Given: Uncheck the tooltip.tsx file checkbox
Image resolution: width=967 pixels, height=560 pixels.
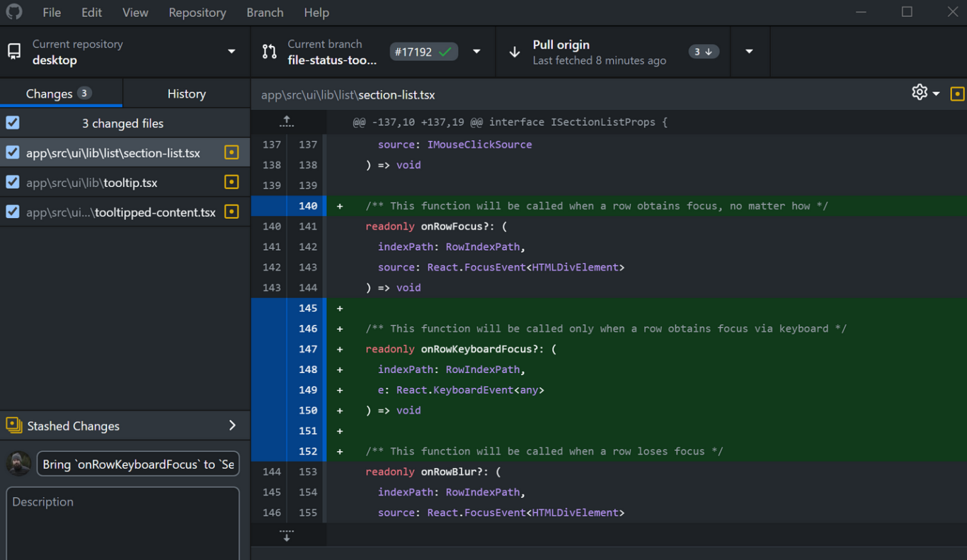Looking at the screenshot, I should click(12, 182).
